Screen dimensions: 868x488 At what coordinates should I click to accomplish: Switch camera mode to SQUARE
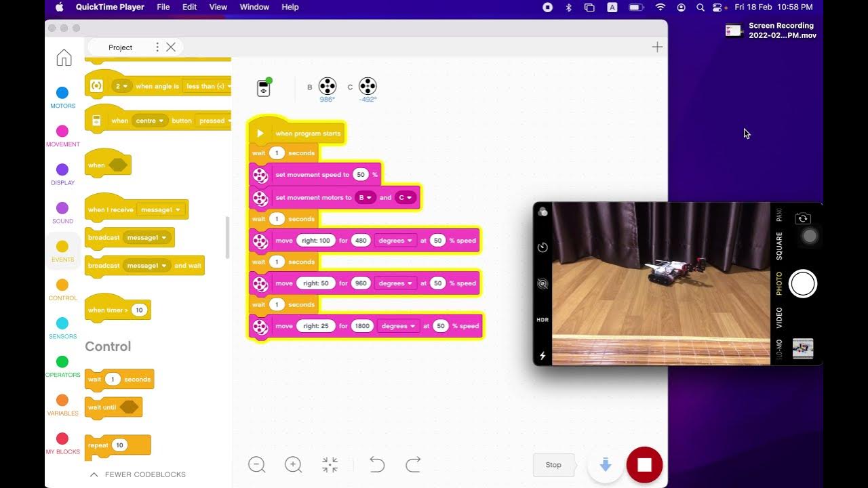click(779, 246)
